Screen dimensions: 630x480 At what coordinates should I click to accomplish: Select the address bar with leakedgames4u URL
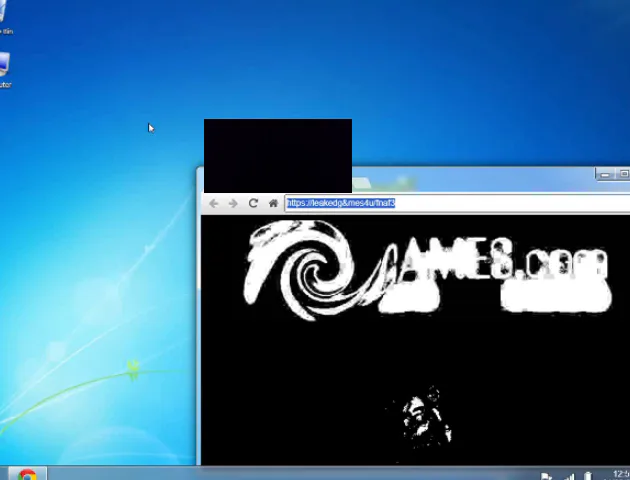[x=457, y=203]
